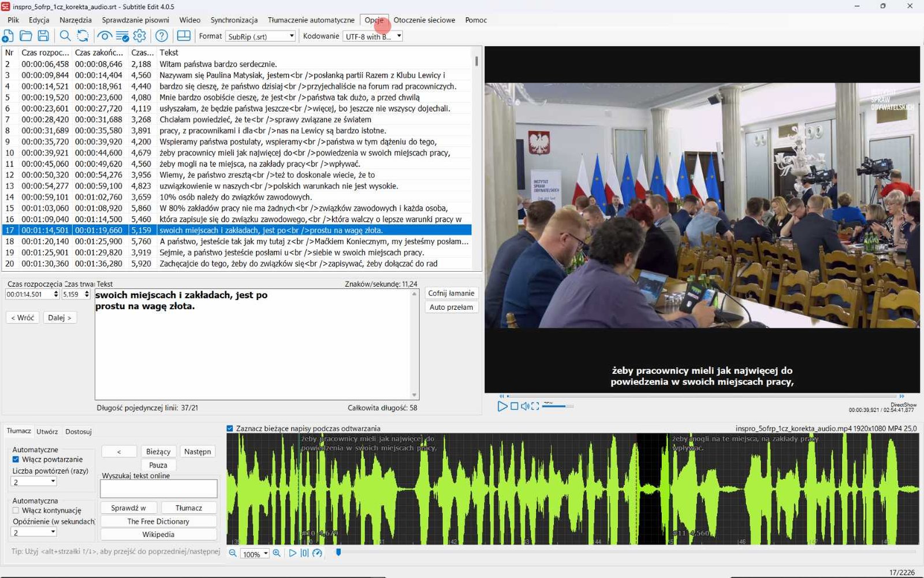Screen dimensions: 924x578
Task: Switch video to fullscreen mode
Action: 535,406
